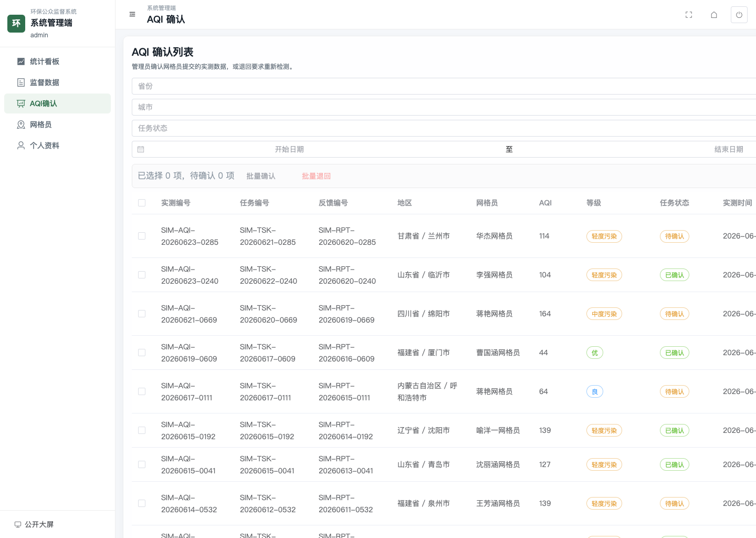Click 中度污染 level tag for 绵阳市

tap(604, 314)
